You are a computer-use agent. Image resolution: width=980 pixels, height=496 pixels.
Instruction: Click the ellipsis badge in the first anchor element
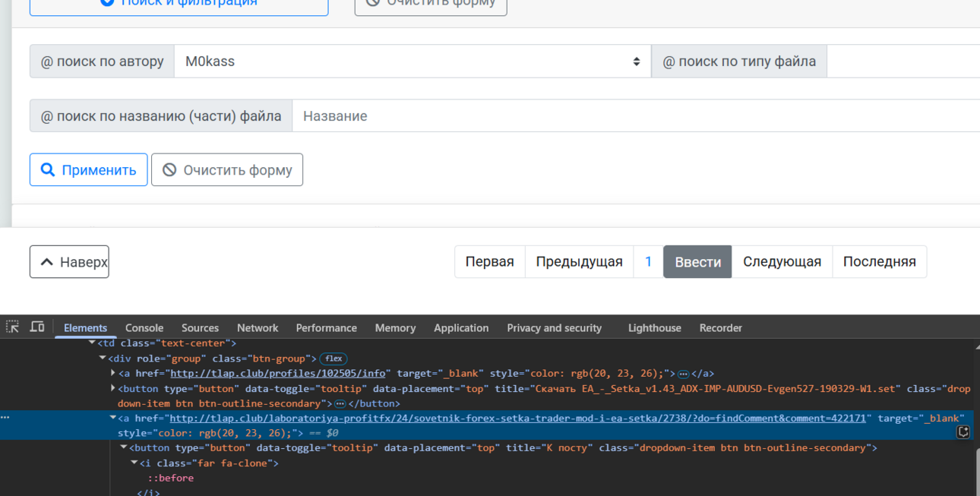(683, 374)
